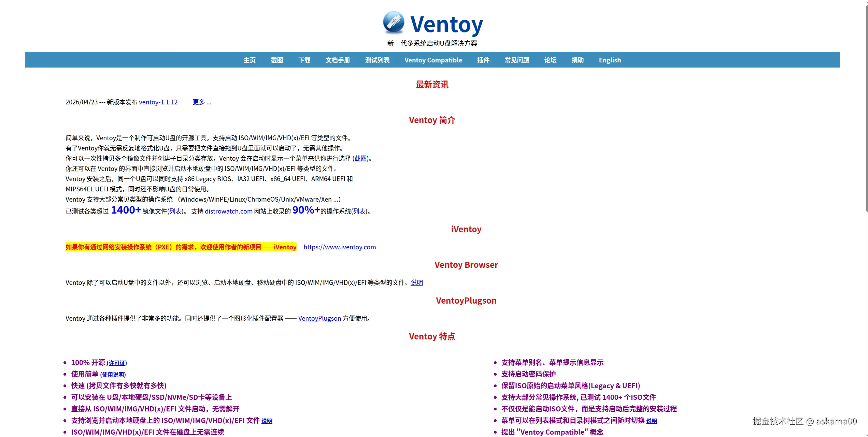The image size is (868, 437).
Task: Open the 文档手册 nav item
Action: pos(338,60)
